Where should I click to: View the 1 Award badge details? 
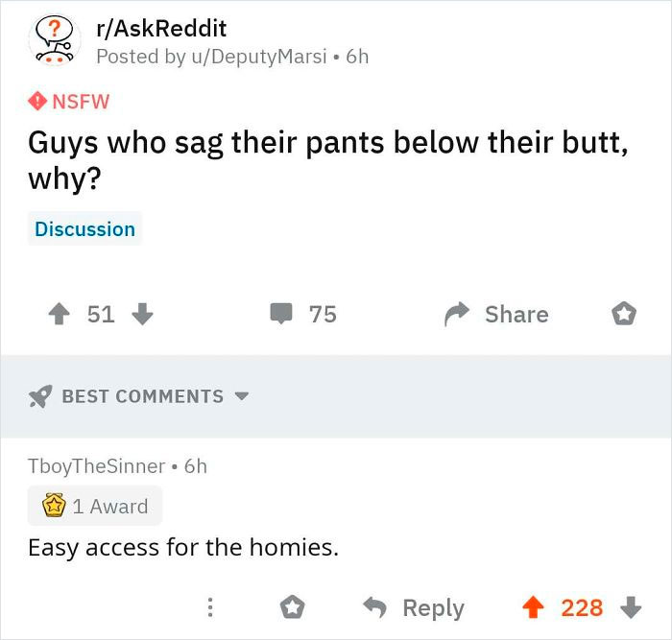pyautogui.click(x=95, y=506)
